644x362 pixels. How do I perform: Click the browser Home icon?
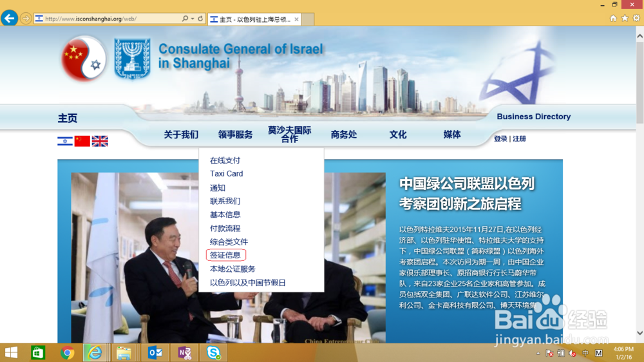click(x=613, y=18)
